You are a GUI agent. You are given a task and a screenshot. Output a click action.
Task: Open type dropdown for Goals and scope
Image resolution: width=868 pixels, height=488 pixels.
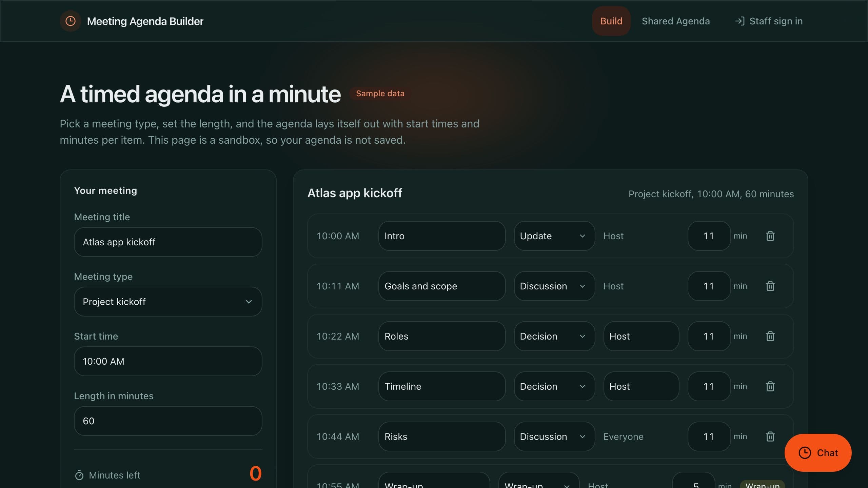(x=554, y=286)
